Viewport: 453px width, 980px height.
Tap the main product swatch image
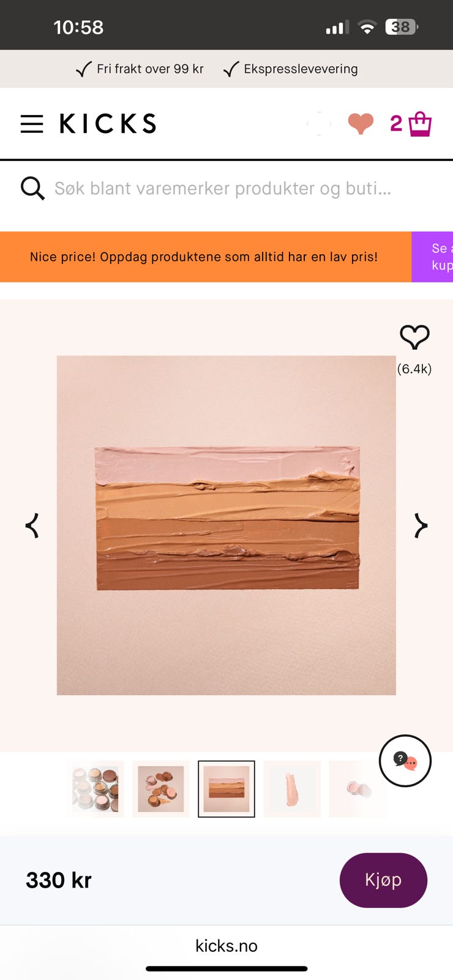tap(226, 526)
